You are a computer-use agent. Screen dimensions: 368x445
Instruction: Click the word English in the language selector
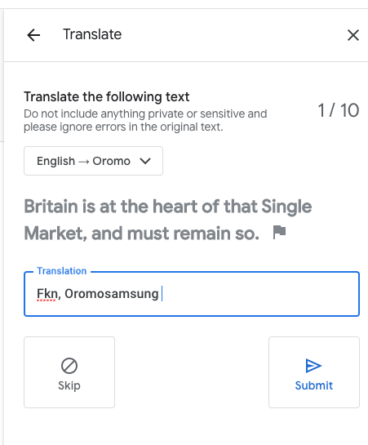click(x=56, y=161)
